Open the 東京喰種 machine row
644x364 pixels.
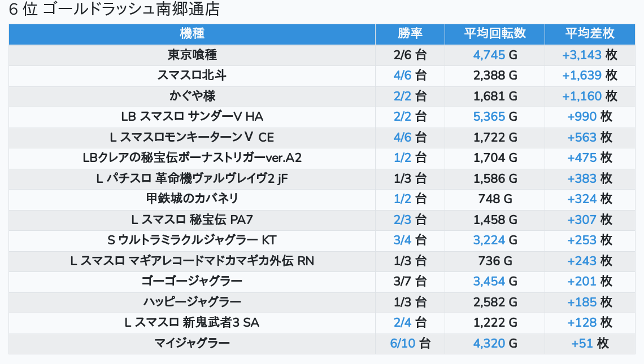[x=192, y=55]
